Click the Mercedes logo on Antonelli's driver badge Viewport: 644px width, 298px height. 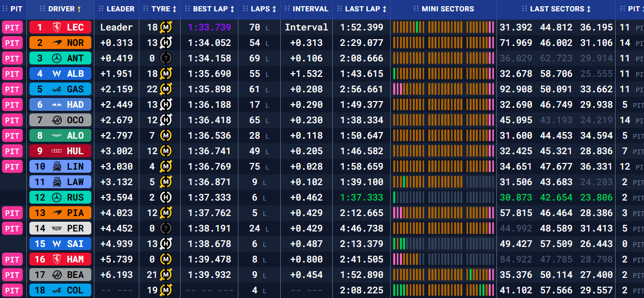coord(56,58)
